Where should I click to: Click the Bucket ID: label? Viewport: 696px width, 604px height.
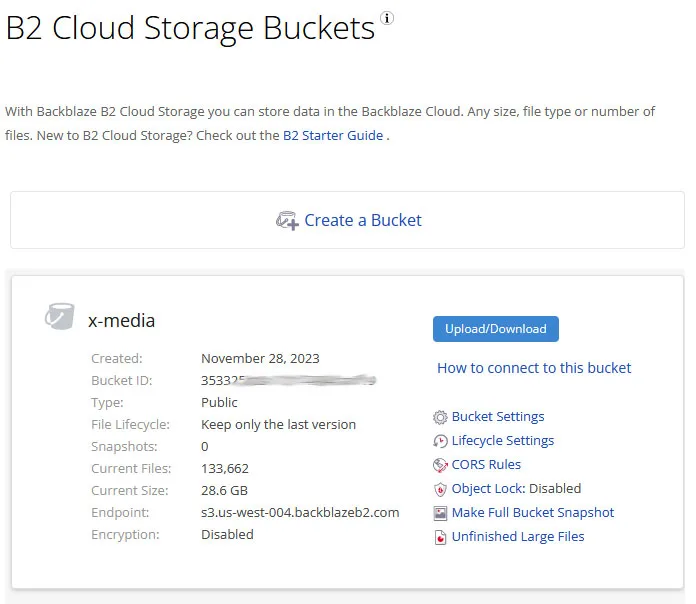click(122, 381)
